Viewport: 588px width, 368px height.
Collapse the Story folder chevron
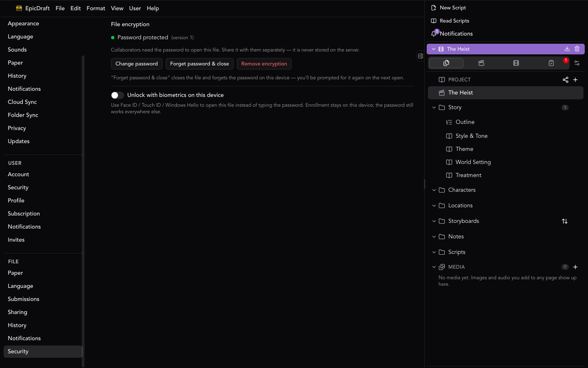click(434, 108)
